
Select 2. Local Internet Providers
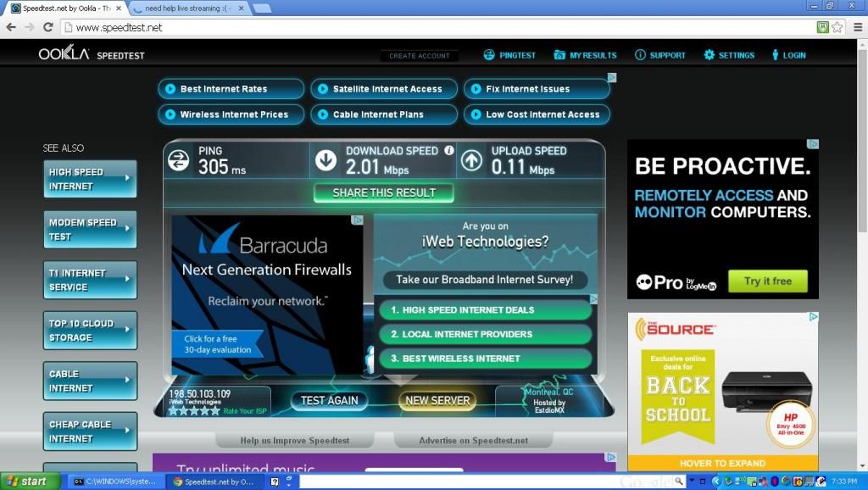[485, 334]
